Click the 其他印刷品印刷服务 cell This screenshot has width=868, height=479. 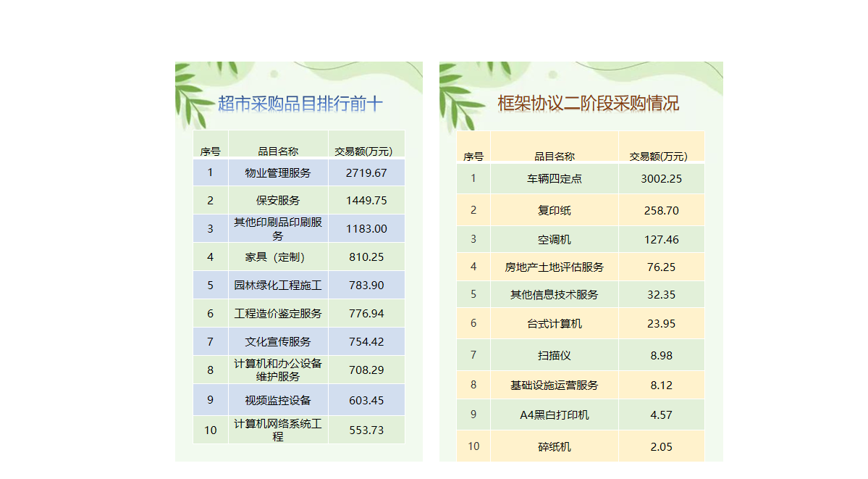(x=278, y=228)
